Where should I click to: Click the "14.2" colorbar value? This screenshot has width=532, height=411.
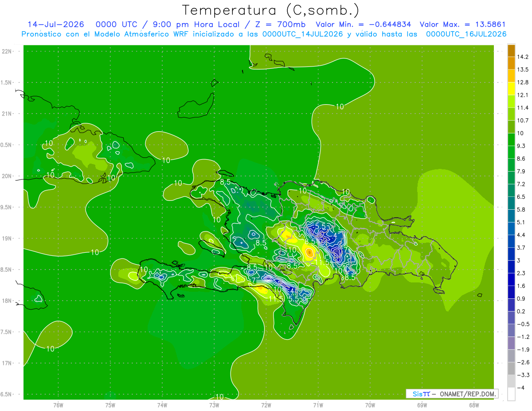(523, 57)
